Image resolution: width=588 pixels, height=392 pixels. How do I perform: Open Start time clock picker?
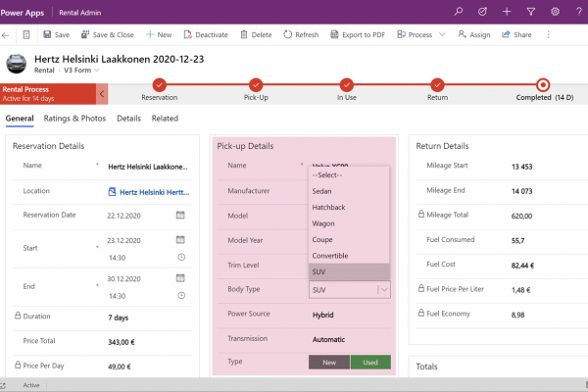(181, 257)
